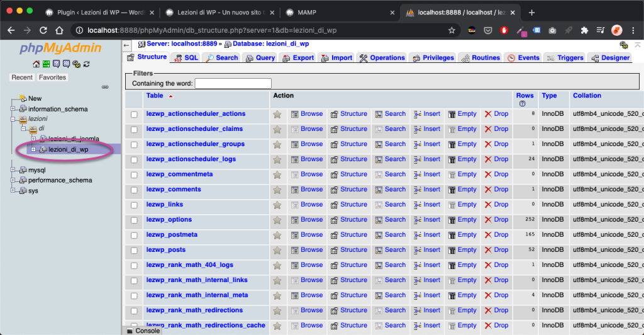Open the Export tab
The width and height of the screenshot is (644, 335).
click(x=298, y=58)
